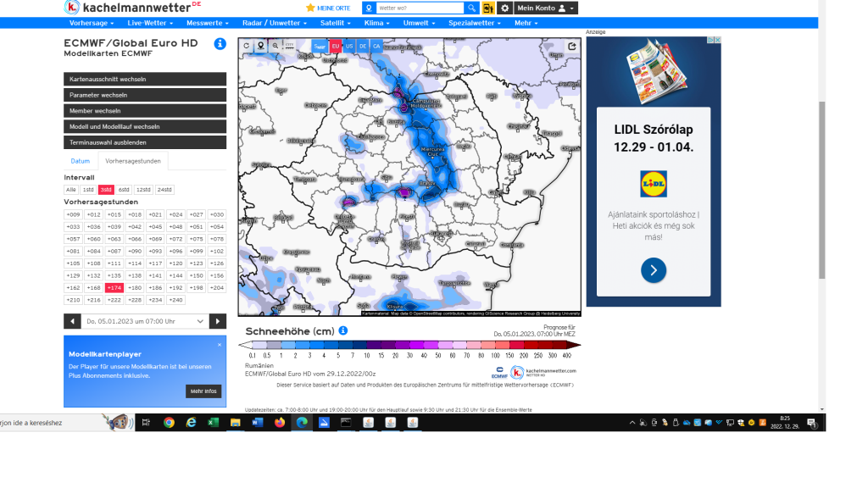Screen dimensions: 868x488
Task: Click the share map icon
Action: coord(572,46)
